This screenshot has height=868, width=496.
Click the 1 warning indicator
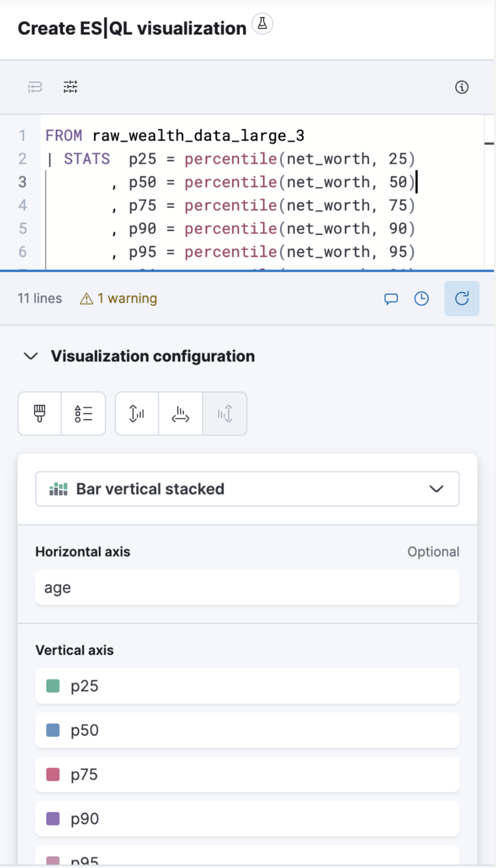[119, 298]
